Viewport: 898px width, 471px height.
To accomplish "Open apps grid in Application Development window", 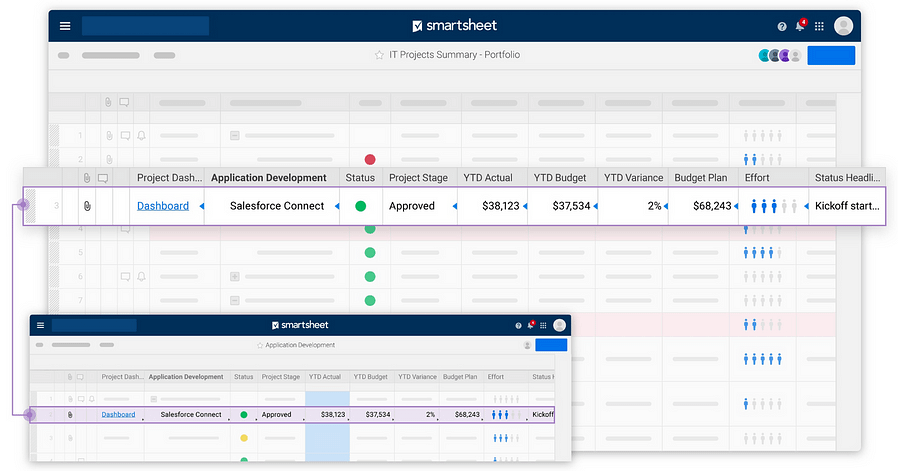I will click(x=543, y=325).
